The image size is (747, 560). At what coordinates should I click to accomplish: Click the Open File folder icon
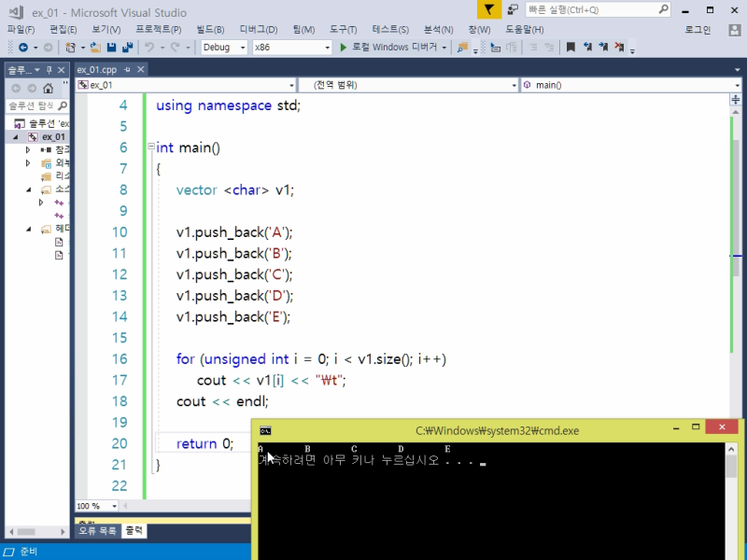(x=95, y=48)
